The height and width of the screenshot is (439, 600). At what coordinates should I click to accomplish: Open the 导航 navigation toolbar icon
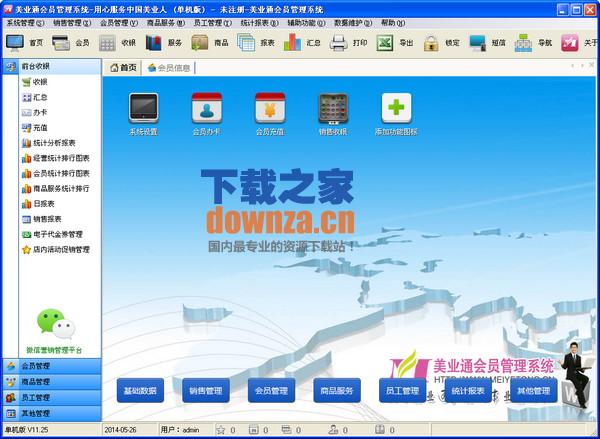(523, 43)
